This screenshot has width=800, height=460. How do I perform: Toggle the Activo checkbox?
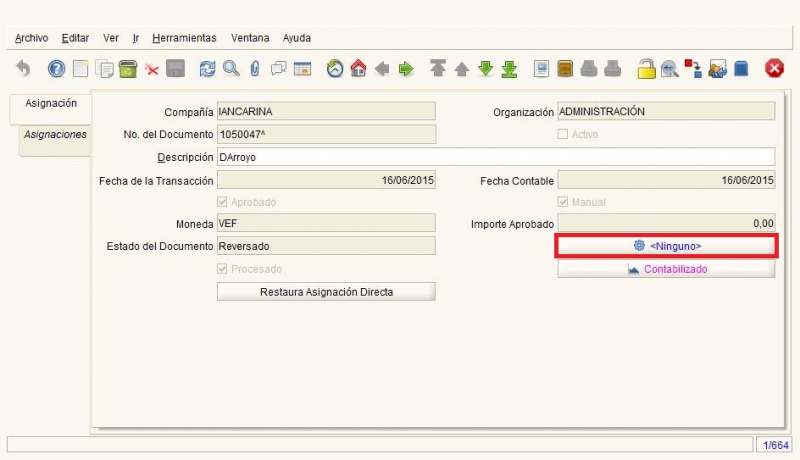563,134
